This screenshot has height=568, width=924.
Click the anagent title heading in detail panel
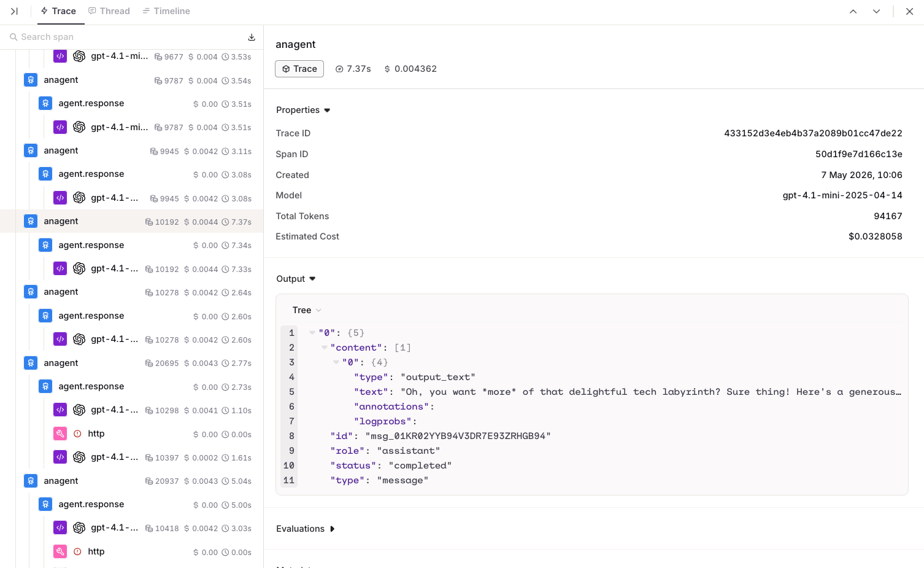(x=296, y=44)
